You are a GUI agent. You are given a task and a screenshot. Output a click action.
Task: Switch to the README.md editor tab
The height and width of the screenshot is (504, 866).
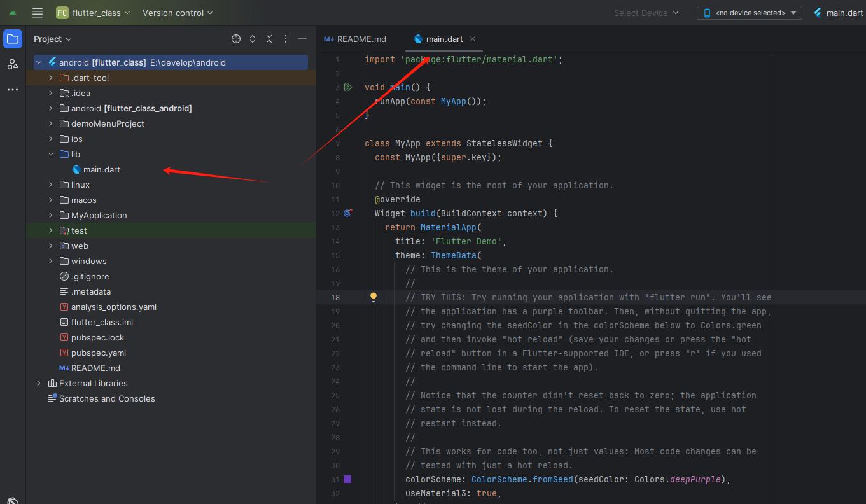pyautogui.click(x=355, y=39)
